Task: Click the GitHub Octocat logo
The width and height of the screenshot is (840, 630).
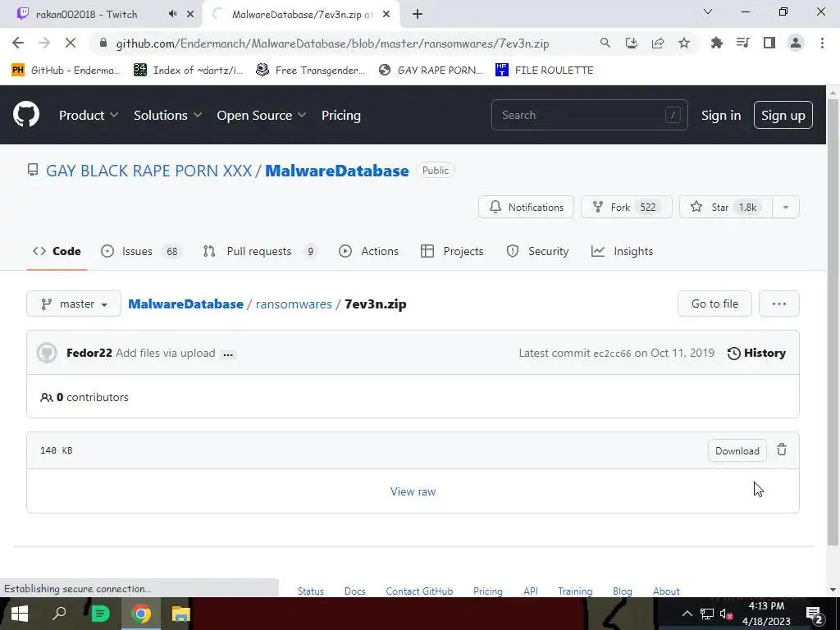Action: click(x=26, y=115)
